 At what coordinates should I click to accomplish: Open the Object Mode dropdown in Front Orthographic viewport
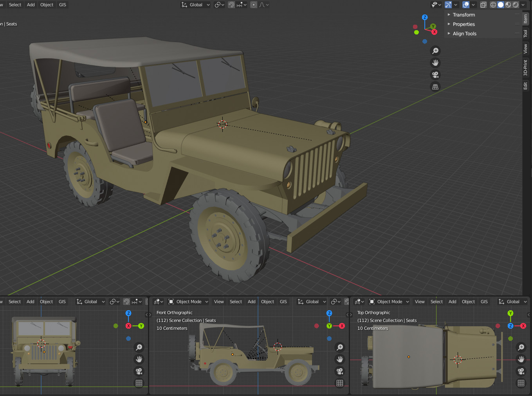click(x=188, y=302)
